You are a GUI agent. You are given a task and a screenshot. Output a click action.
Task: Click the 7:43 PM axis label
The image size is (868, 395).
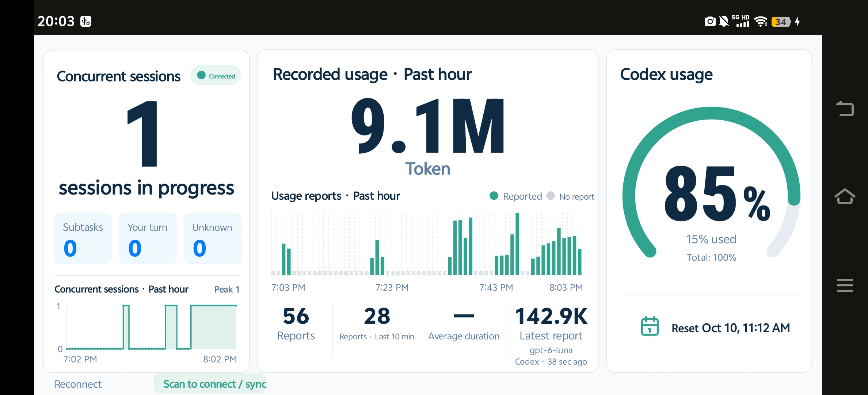[496, 287]
